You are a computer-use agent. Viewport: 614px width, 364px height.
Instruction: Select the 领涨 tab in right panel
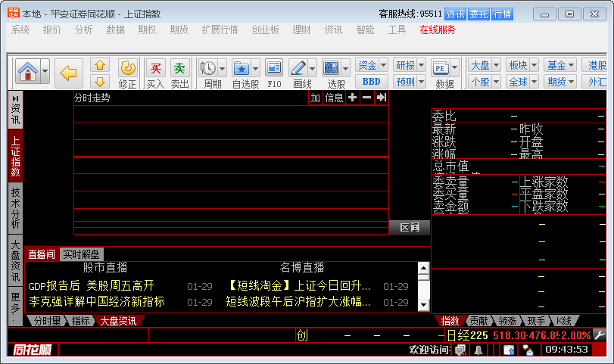click(508, 321)
